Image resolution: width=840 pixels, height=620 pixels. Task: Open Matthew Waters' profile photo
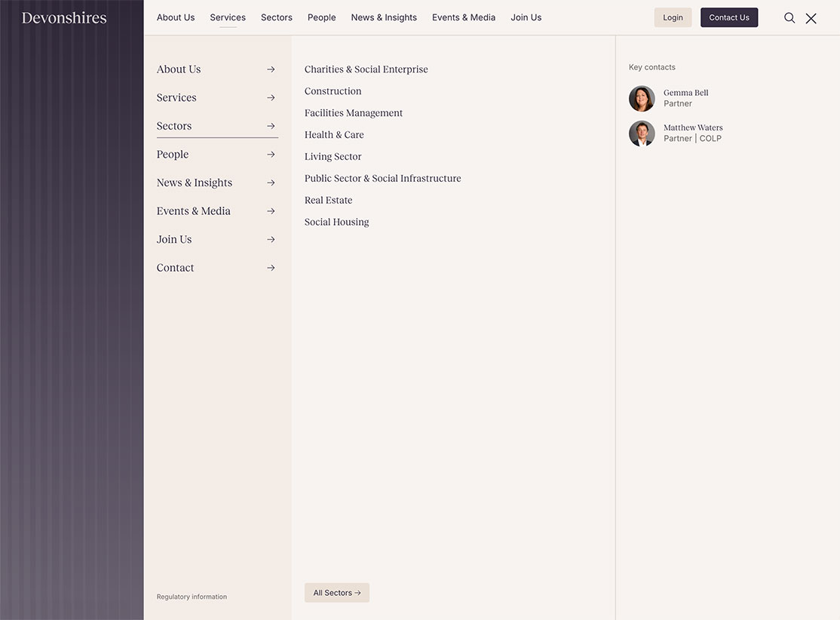click(x=642, y=134)
